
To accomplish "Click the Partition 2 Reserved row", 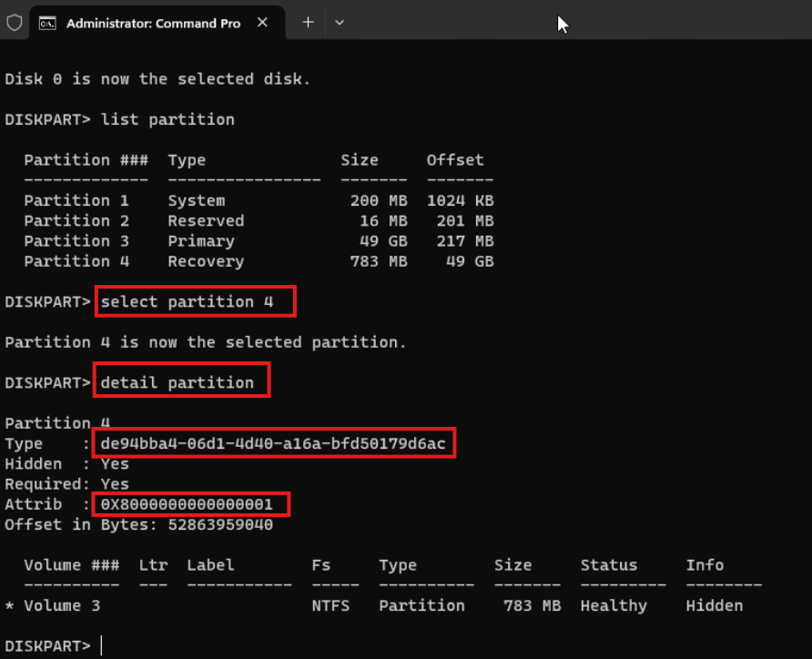I will 259,220.
